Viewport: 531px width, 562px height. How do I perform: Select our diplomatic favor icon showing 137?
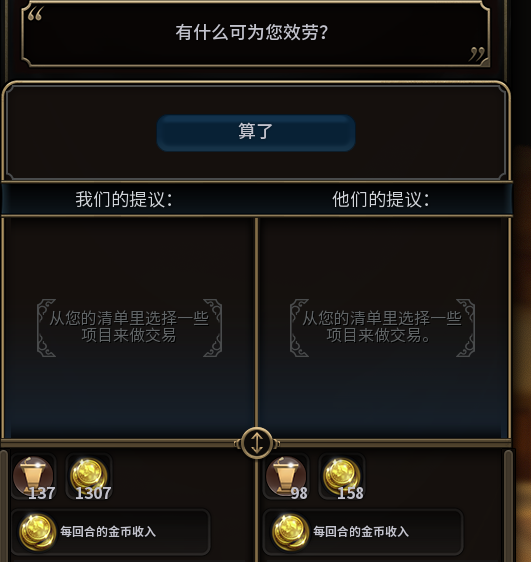pos(34,477)
